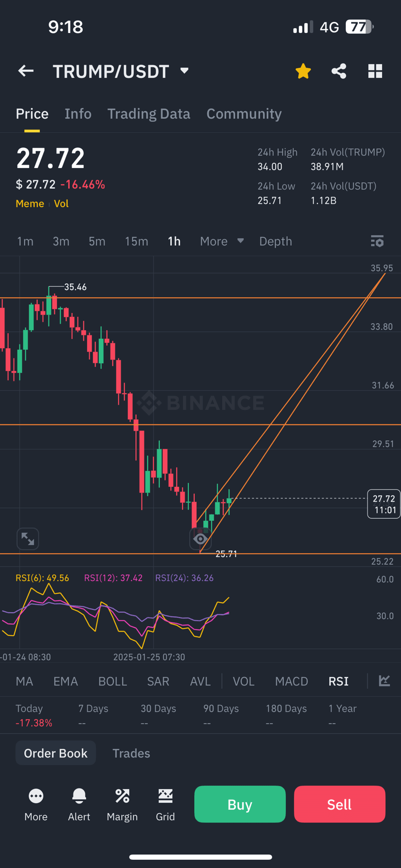Tap the RSI(24): 36.26 legend
Screen dimensions: 401x868
point(184,578)
